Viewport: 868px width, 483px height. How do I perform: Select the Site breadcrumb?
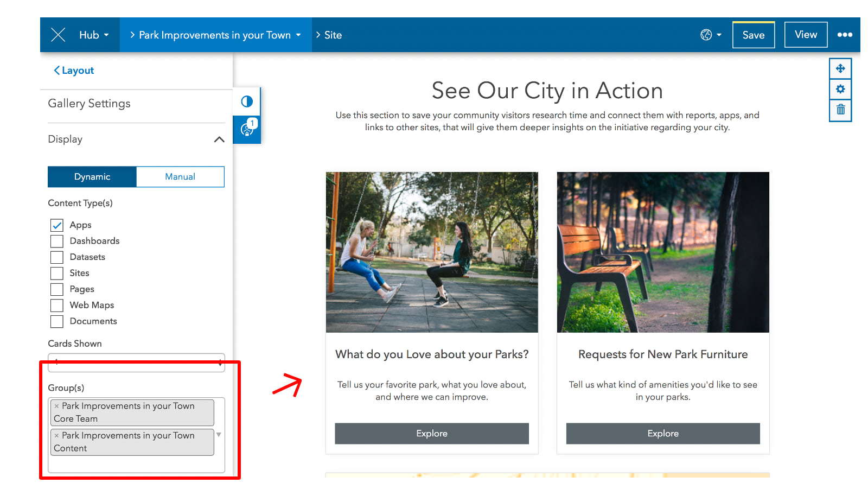[333, 35]
